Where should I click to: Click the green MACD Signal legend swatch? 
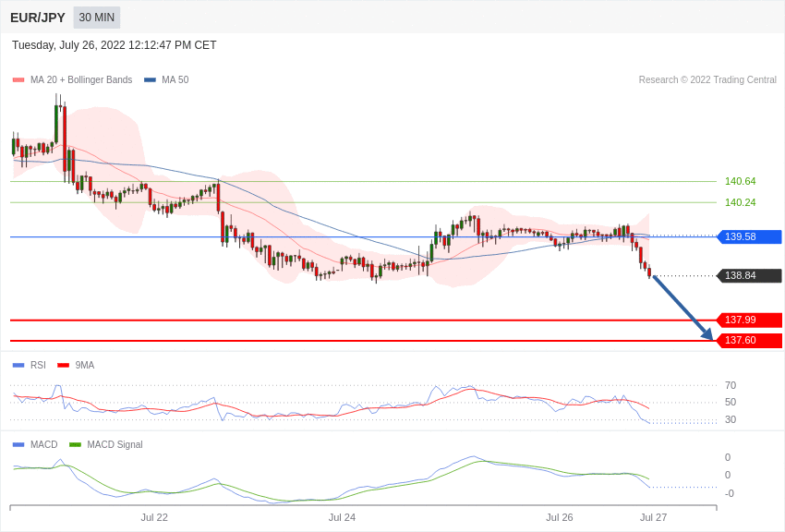(75, 444)
